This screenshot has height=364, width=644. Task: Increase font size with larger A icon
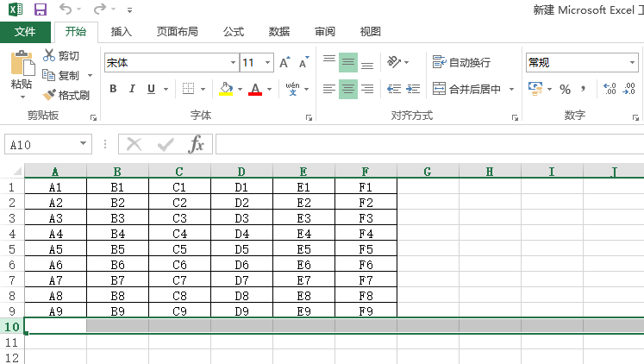tap(284, 63)
